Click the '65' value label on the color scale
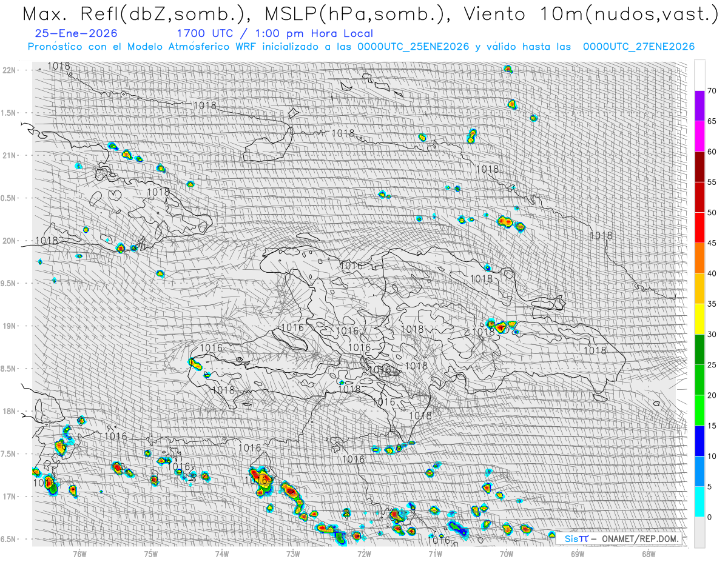The height and width of the screenshot is (562, 728). (712, 121)
